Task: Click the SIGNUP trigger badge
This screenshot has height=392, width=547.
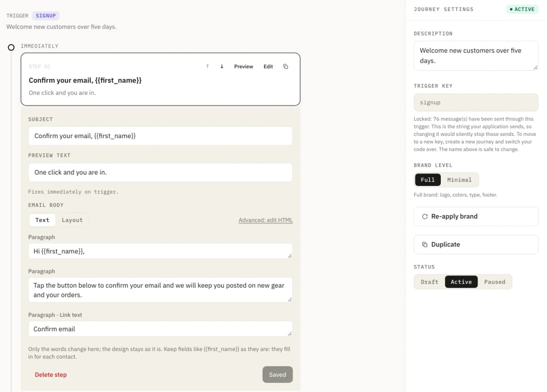Action: 46,15
